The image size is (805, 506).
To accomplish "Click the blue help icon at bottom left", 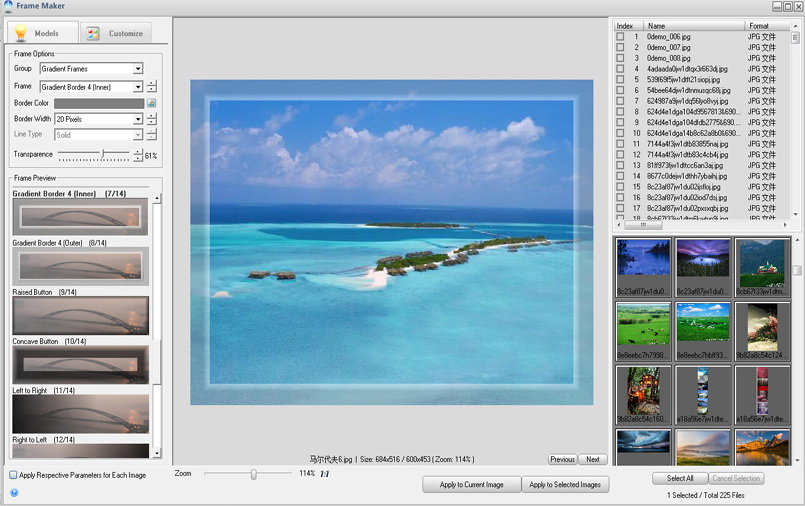I will (14, 492).
